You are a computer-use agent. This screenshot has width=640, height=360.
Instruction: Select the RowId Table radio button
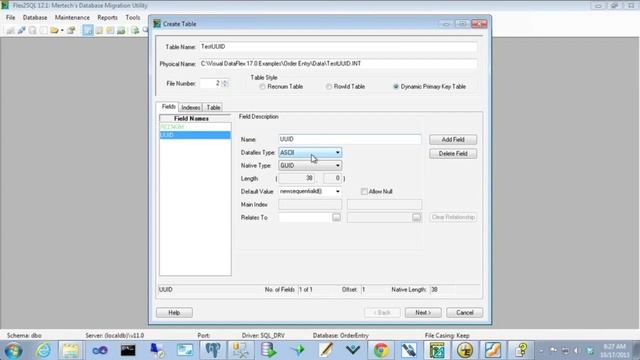point(329,87)
